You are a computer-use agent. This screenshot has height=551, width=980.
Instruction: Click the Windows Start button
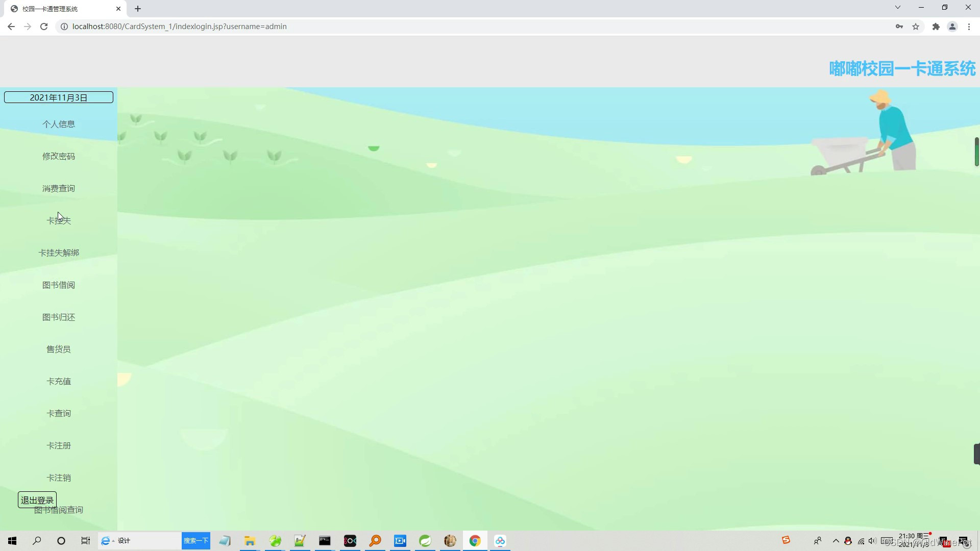point(12,541)
